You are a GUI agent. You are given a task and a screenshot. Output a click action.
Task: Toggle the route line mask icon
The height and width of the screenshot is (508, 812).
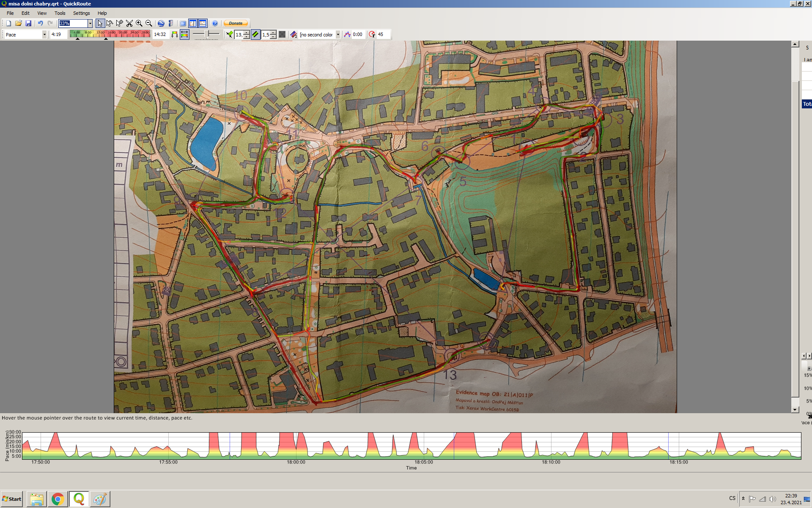pyautogui.click(x=255, y=35)
